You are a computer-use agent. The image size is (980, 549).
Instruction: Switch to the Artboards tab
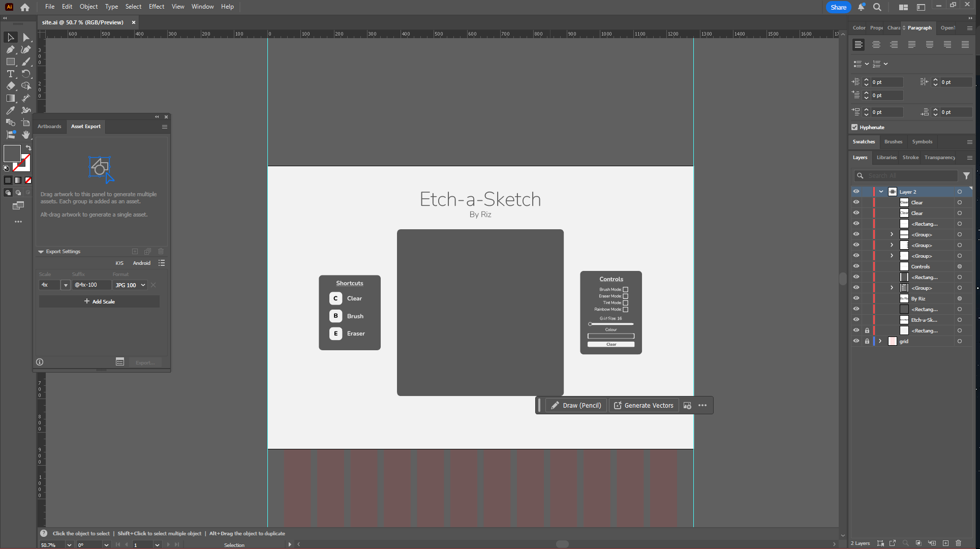[49, 127]
